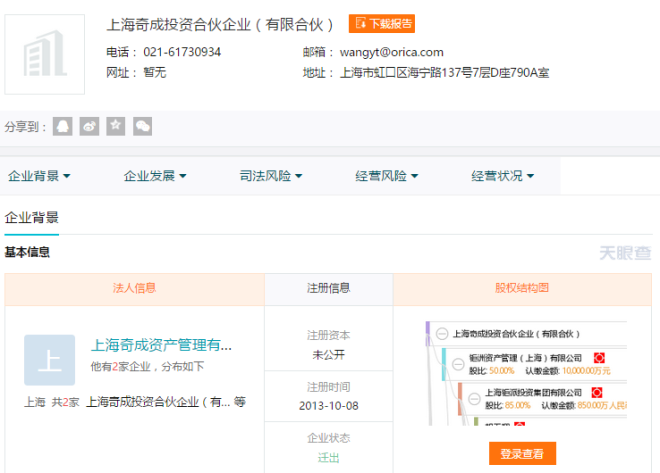Open the 上海奇成资产管理有... legal person link

(x=161, y=345)
